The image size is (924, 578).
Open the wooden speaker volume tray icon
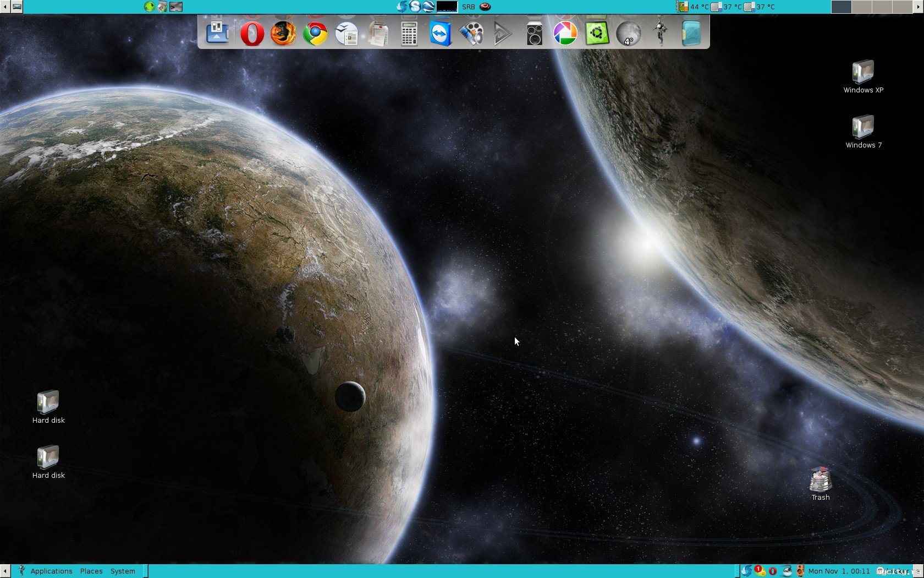coord(800,571)
